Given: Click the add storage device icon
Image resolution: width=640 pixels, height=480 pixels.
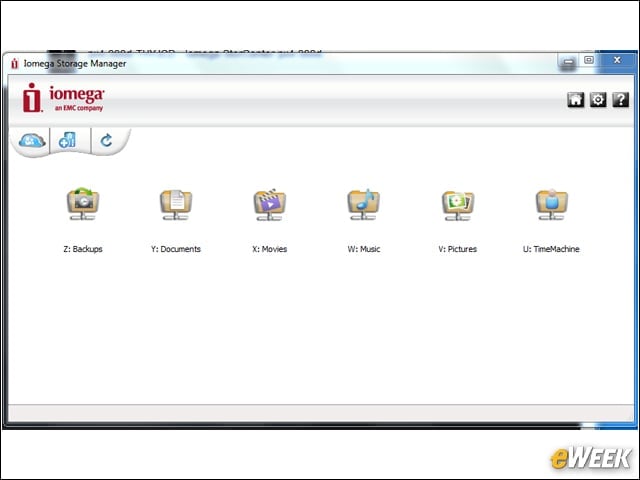Looking at the screenshot, I should (67, 140).
